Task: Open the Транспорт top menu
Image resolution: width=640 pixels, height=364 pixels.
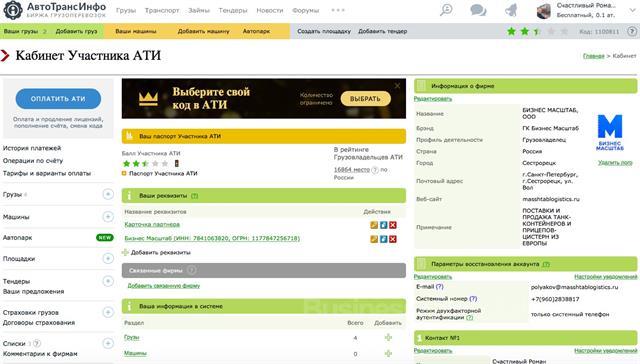Action: tap(162, 10)
